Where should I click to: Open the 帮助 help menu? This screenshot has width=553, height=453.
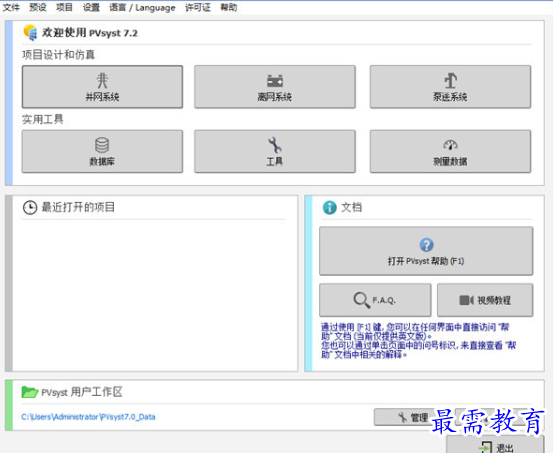(x=229, y=7)
